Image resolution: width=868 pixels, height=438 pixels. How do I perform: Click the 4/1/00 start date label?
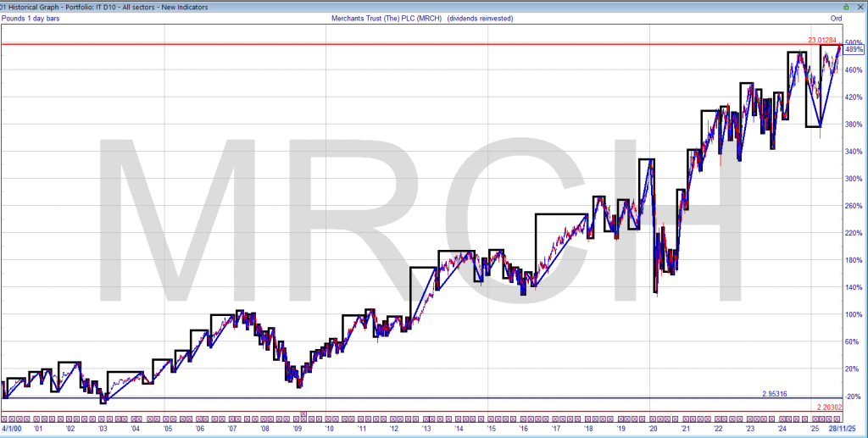tap(15, 430)
